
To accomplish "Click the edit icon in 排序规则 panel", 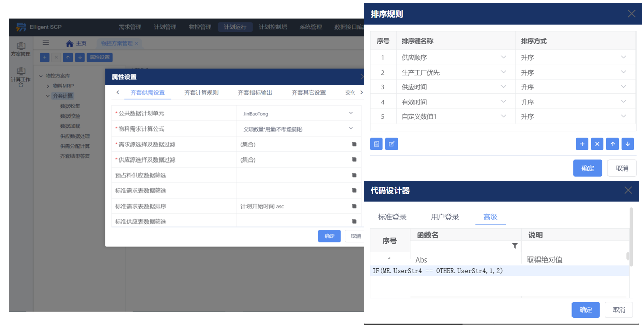I will [391, 144].
